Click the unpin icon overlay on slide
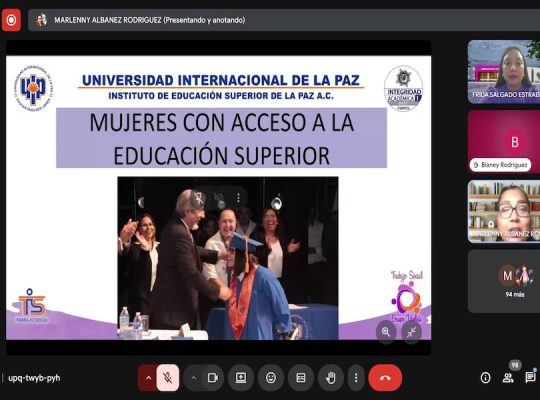 click(199, 198)
